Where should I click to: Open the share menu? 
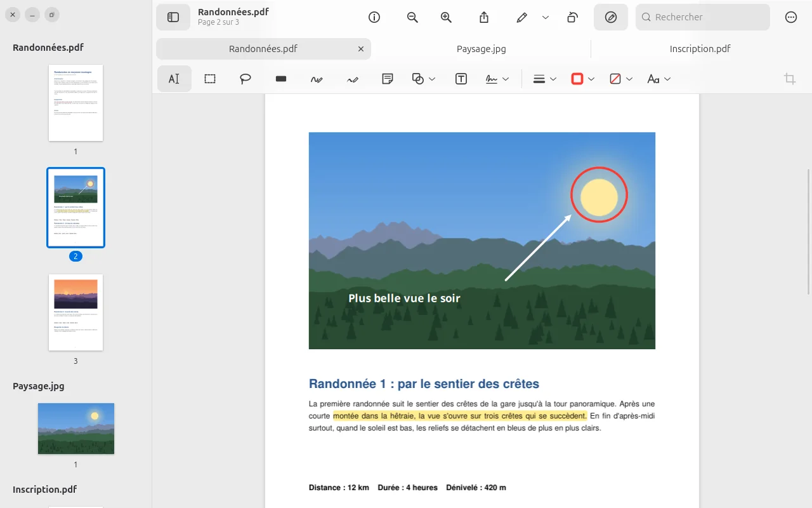pos(484,17)
